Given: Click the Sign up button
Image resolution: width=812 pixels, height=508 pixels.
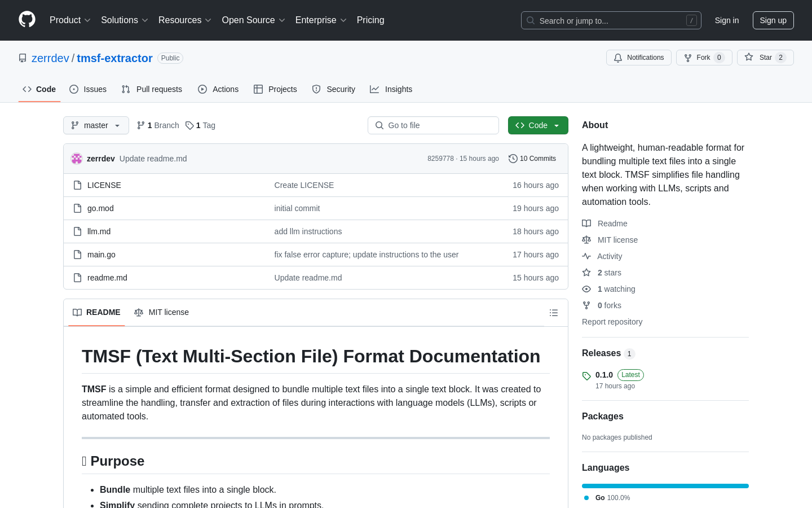Looking at the screenshot, I should click(773, 20).
